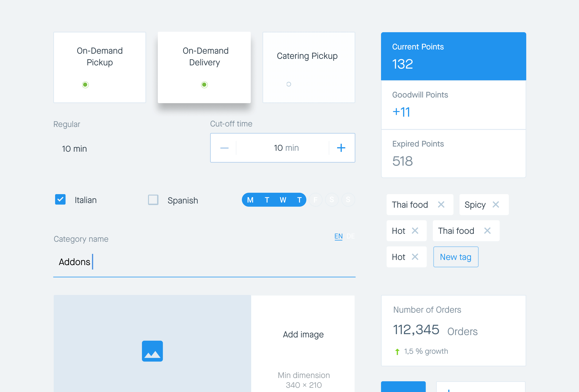Image resolution: width=579 pixels, height=392 pixels.
Task: Click the image placeholder icon
Action: (152, 351)
